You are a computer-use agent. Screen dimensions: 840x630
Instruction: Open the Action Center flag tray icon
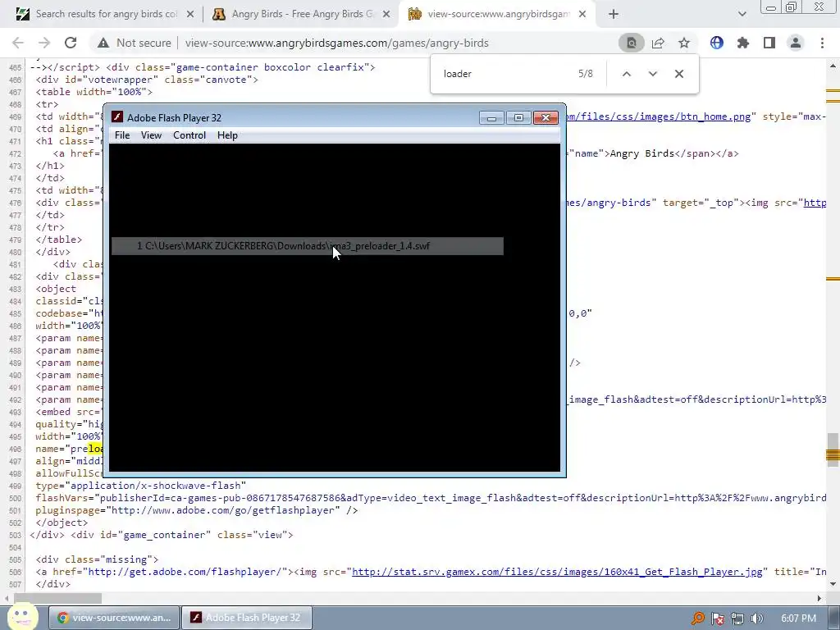coord(718,619)
